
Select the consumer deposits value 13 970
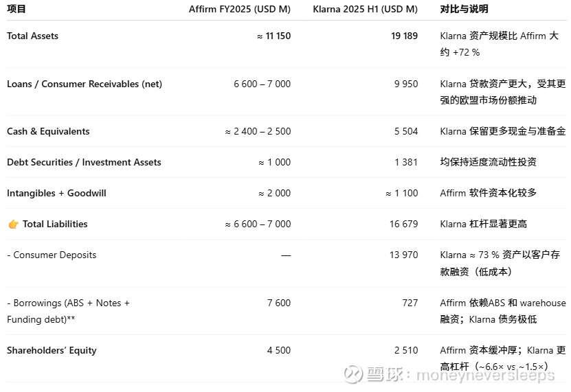pyautogui.click(x=403, y=255)
